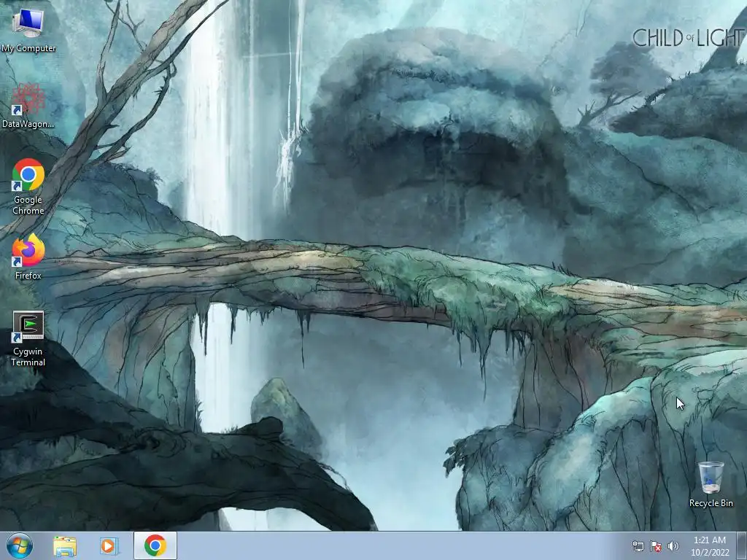Open the network status tray icon
The width and height of the screenshot is (747, 560).
tap(638, 546)
